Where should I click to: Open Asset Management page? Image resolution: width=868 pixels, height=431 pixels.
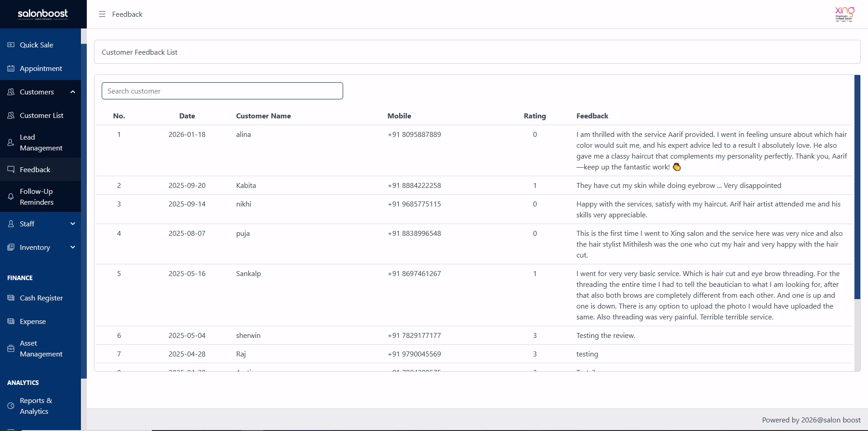[x=40, y=348]
